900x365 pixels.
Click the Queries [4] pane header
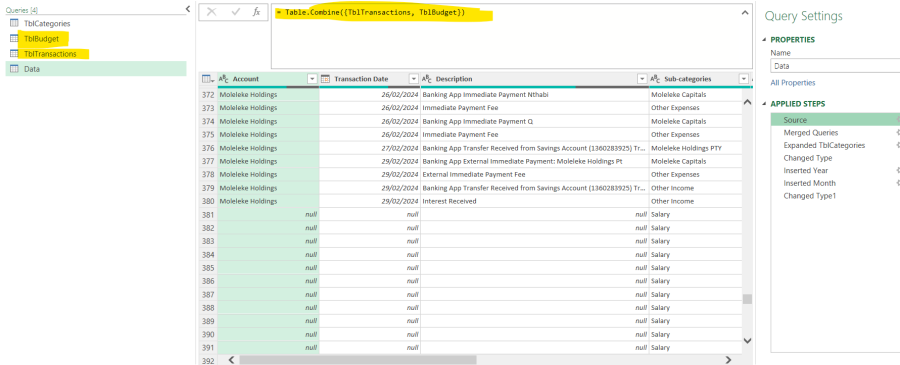(x=22, y=10)
